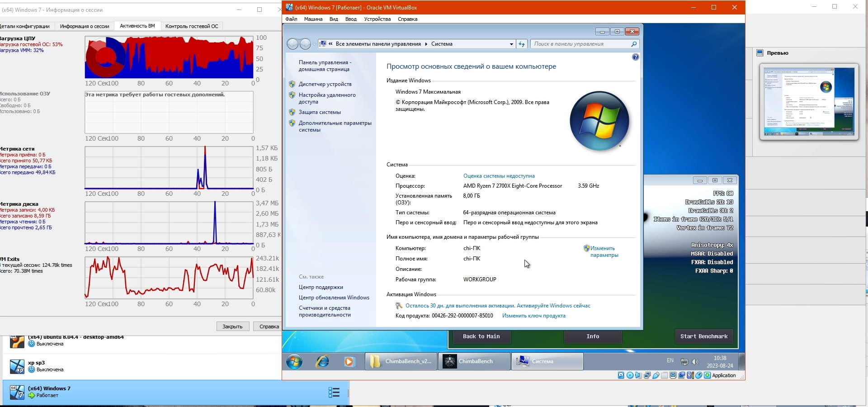Click VirtualBox network adapters indicator

pyautogui.click(x=647, y=375)
